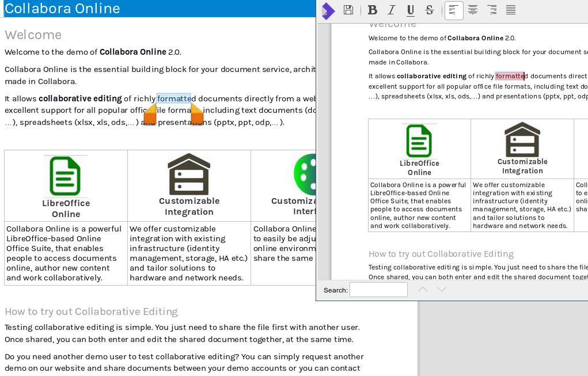Screen dimensions: 588x376
Task: Justify the text using the justify icon
Action: click(x=511, y=10)
